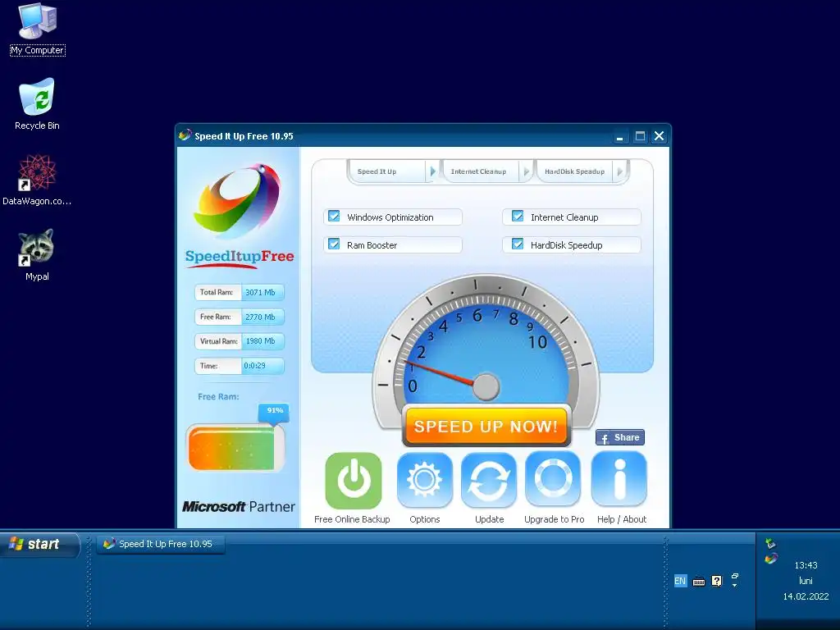840x630 pixels.
Task: Click the SPEED UP NOW! button
Action: click(486, 426)
